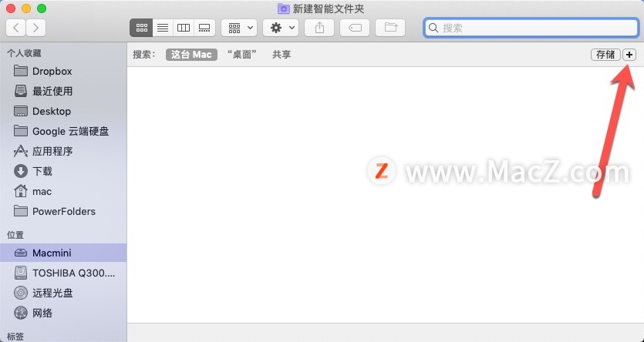Click the house icon beside mac
Viewport: 644px width, 342px height.
[21, 191]
